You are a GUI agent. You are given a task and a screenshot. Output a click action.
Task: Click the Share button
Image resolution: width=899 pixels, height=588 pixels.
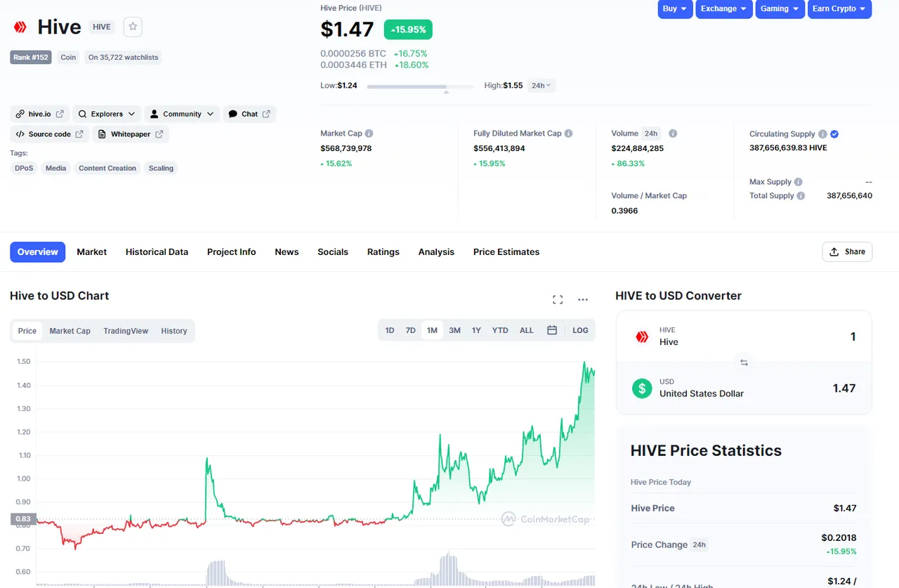pyautogui.click(x=847, y=252)
